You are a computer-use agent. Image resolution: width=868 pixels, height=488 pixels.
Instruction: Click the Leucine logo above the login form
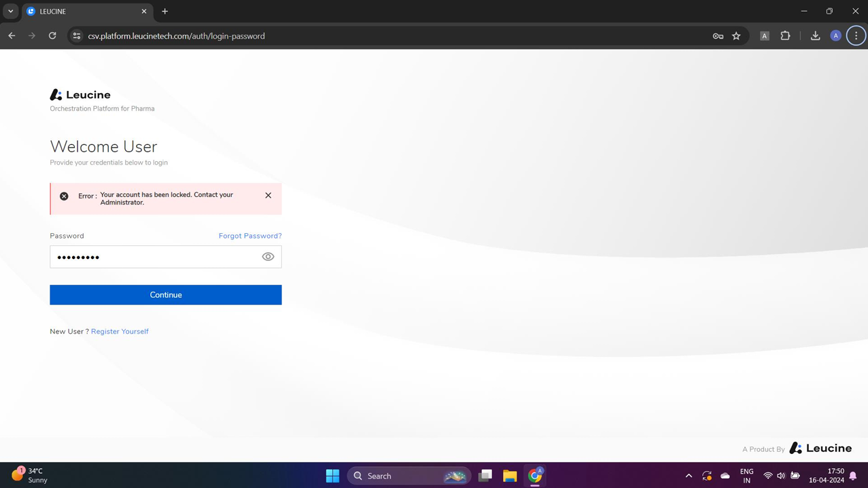pyautogui.click(x=80, y=94)
